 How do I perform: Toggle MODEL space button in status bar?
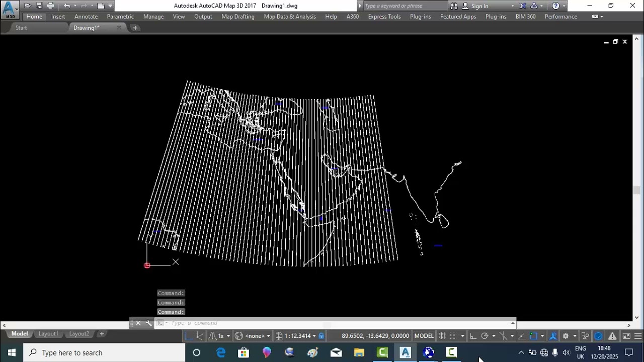(x=424, y=336)
